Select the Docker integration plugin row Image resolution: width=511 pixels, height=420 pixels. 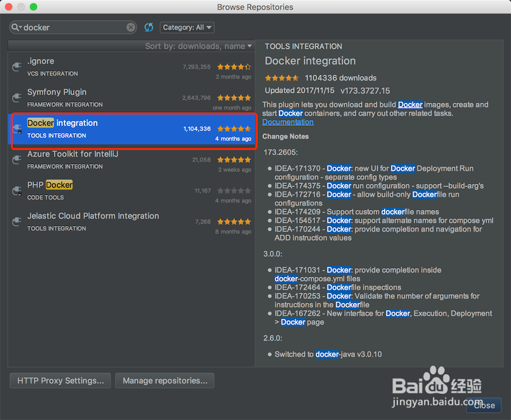click(131, 129)
